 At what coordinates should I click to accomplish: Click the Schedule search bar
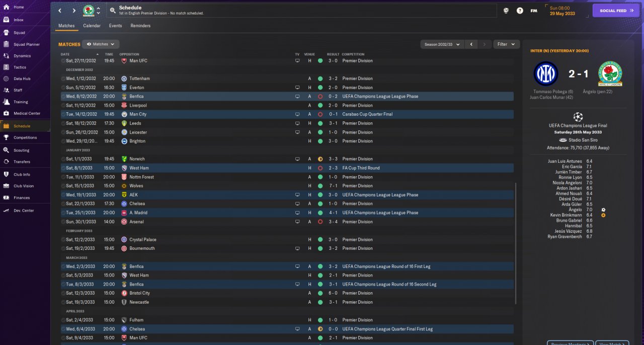click(302, 10)
